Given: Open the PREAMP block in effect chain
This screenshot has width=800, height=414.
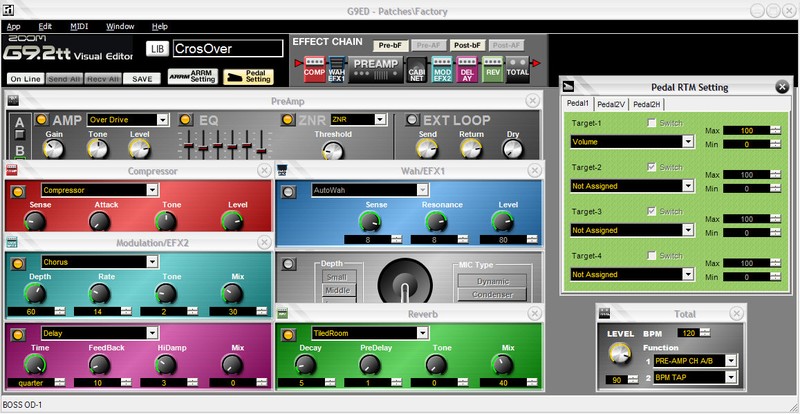Looking at the screenshot, I should 376,69.
